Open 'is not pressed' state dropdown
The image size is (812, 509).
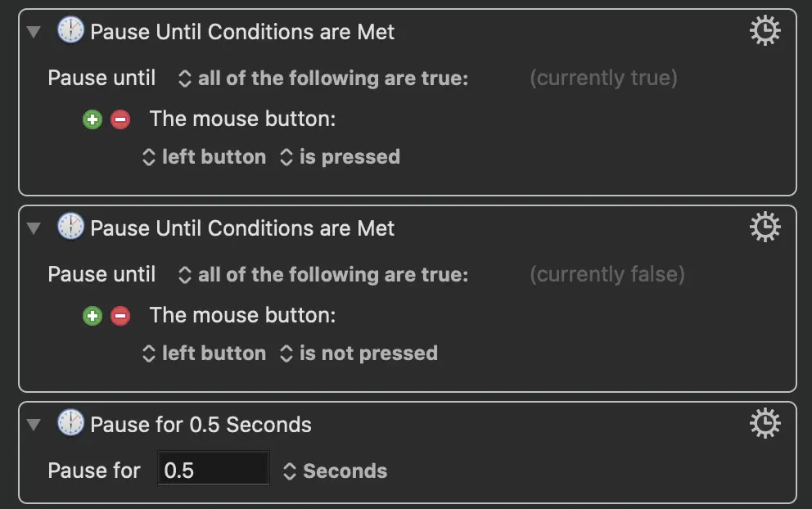click(359, 354)
